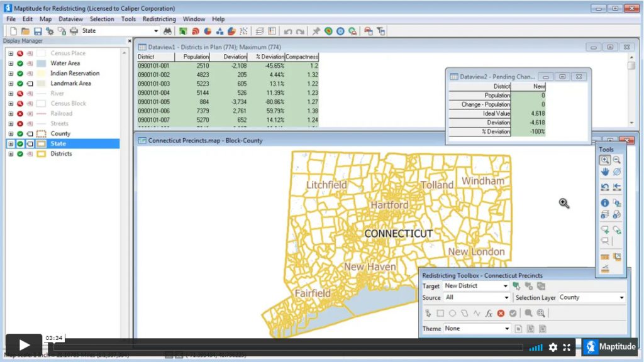Click the Save disk icon in toolbar
Screen dimensions: 644x362
(x=38, y=31)
